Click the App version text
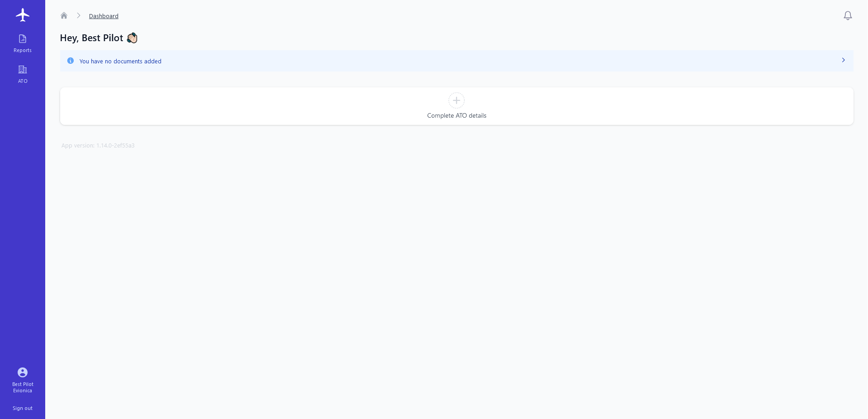The width and height of the screenshot is (868, 419). coord(98,146)
